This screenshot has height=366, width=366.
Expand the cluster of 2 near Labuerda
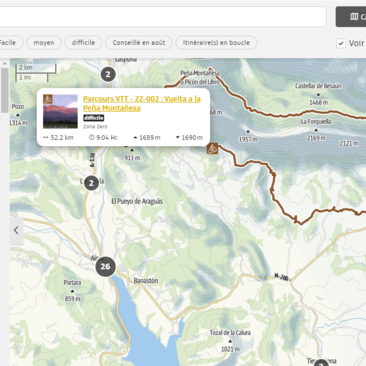(91, 183)
